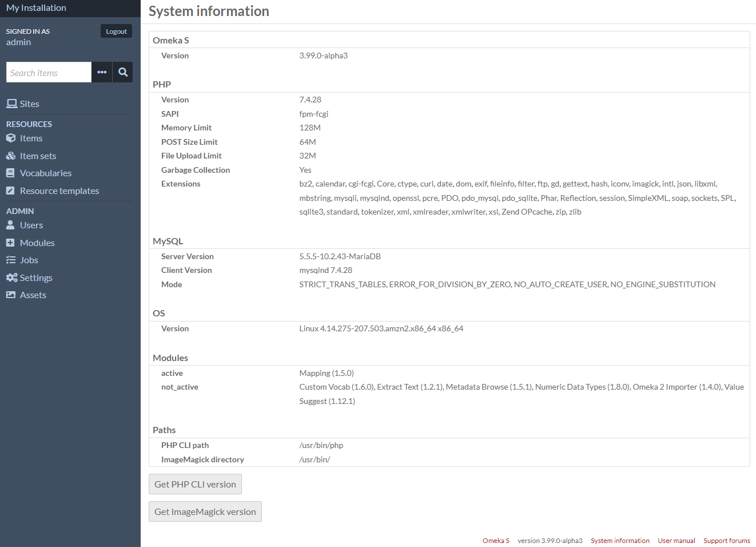Screen dimensions: 756x547
Task: Click the Garbage Collection label
Action: (x=196, y=170)
